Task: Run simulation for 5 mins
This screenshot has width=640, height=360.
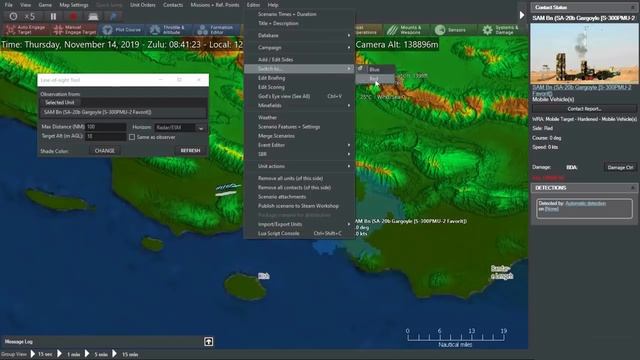Action: (96, 354)
